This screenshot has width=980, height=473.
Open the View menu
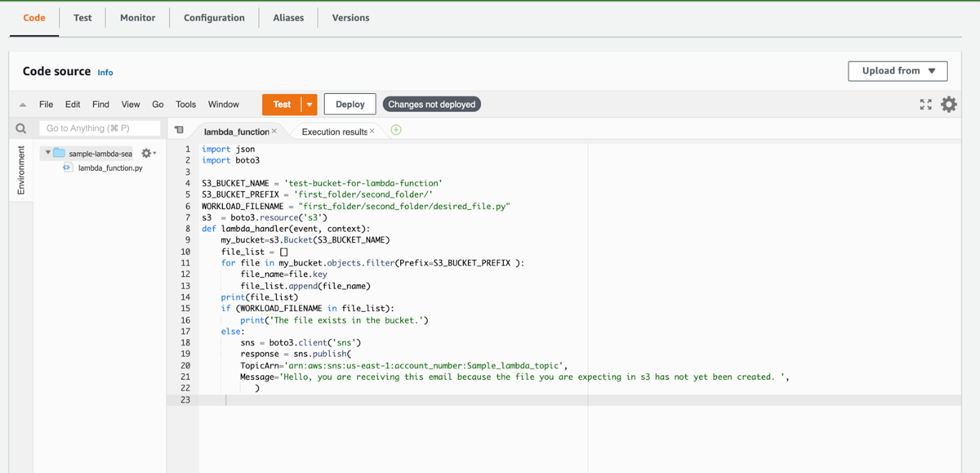coord(131,105)
